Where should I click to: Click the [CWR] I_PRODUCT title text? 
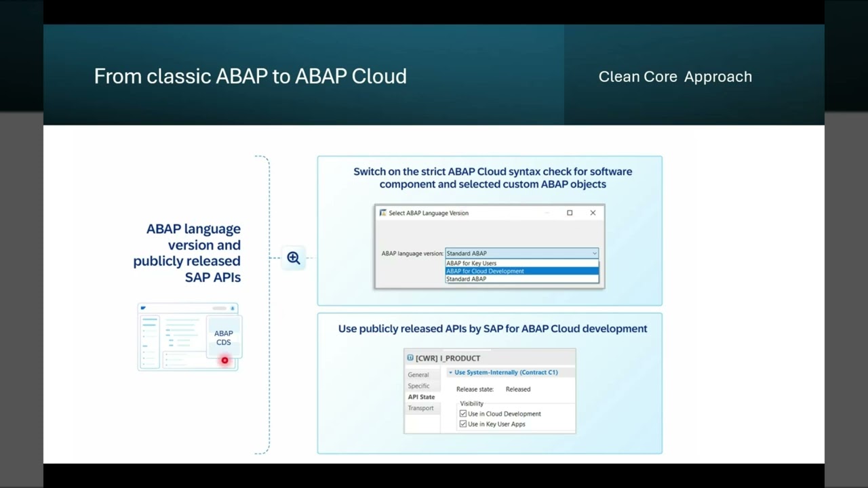pos(448,358)
